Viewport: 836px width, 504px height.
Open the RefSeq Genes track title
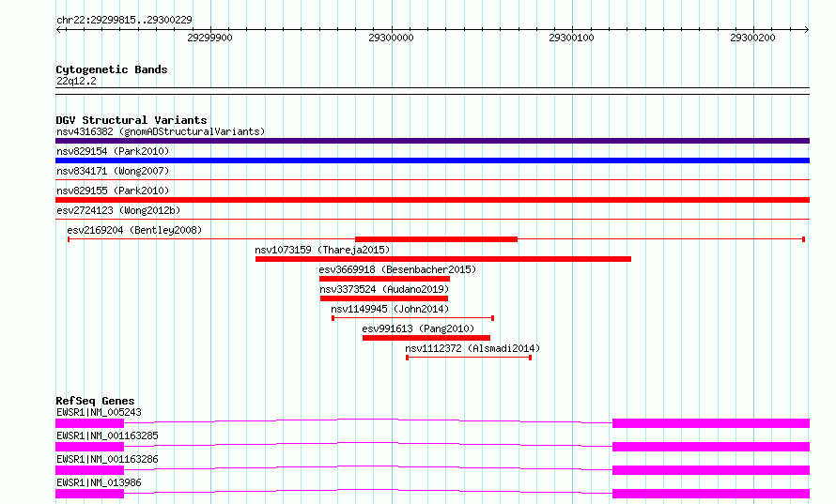tap(95, 401)
